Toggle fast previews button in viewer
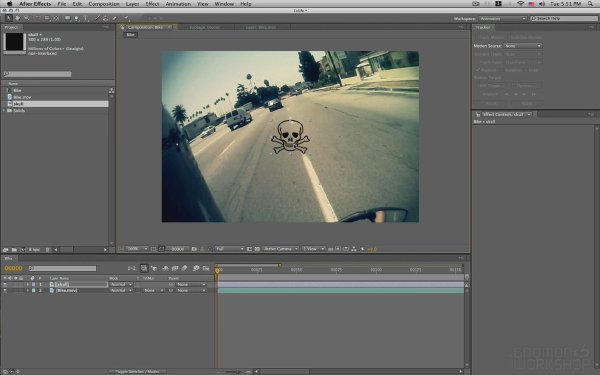Viewport: 600px width, 375px height. click(x=338, y=249)
